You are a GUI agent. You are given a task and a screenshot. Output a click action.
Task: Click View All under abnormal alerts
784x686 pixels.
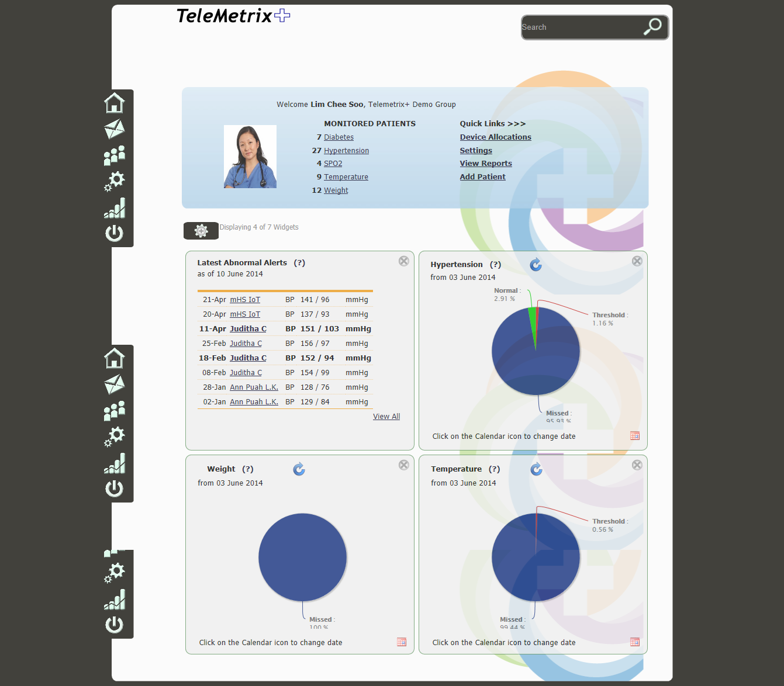click(386, 417)
